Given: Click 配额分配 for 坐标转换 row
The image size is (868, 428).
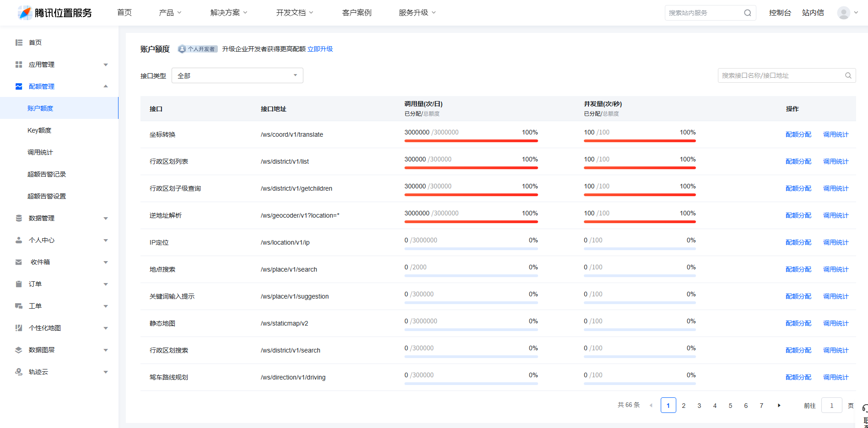Looking at the screenshot, I should [x=798, y=134].
